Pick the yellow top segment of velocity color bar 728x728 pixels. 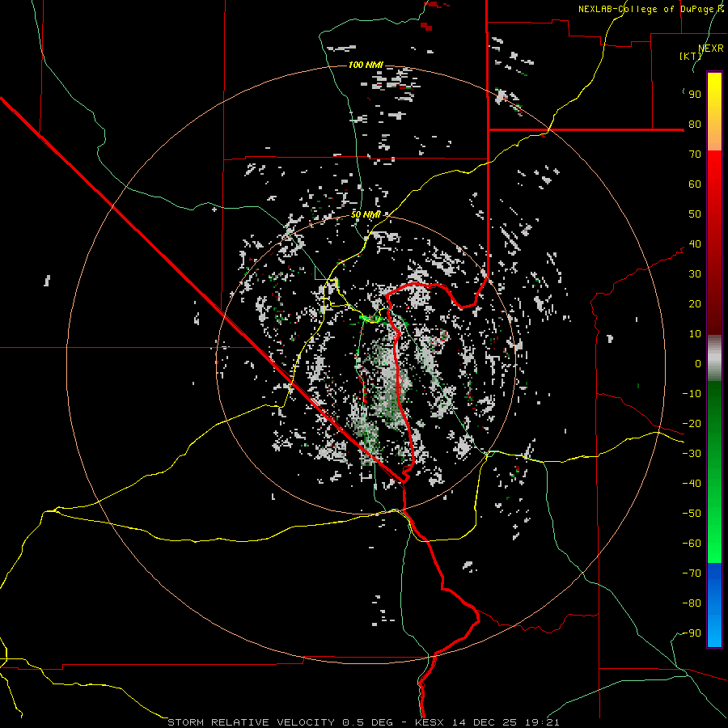714,112
